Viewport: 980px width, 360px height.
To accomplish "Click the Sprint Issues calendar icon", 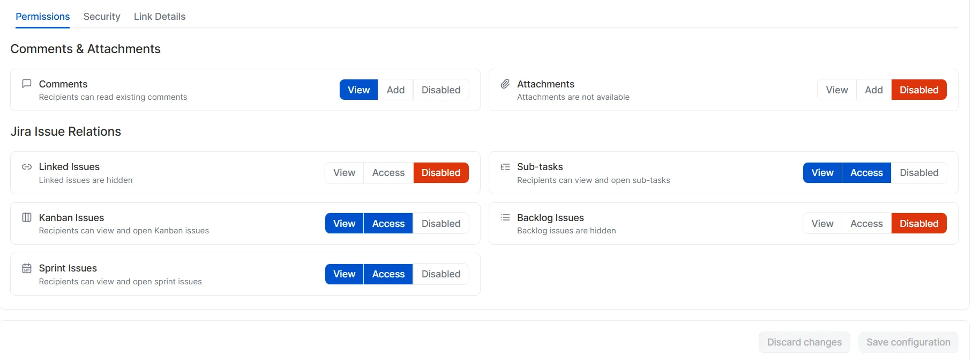I will coord(27,268).
